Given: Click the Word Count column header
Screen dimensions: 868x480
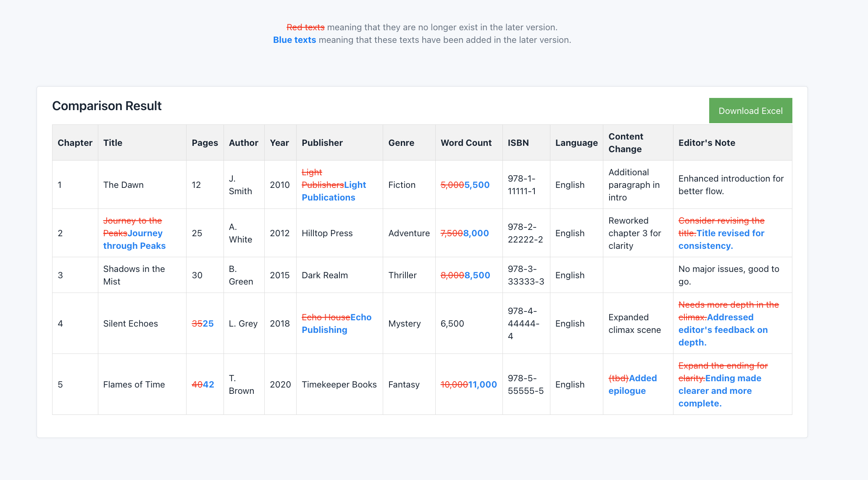Looking at the screenshot, I should point(466,142).
